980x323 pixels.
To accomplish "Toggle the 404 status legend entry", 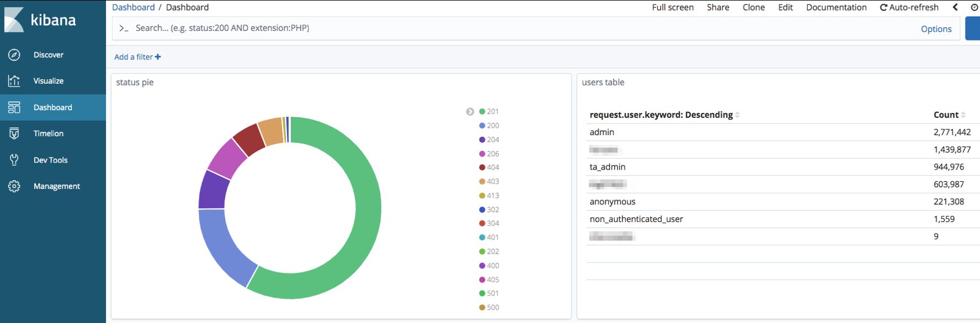I will click(x=489, y=168).
